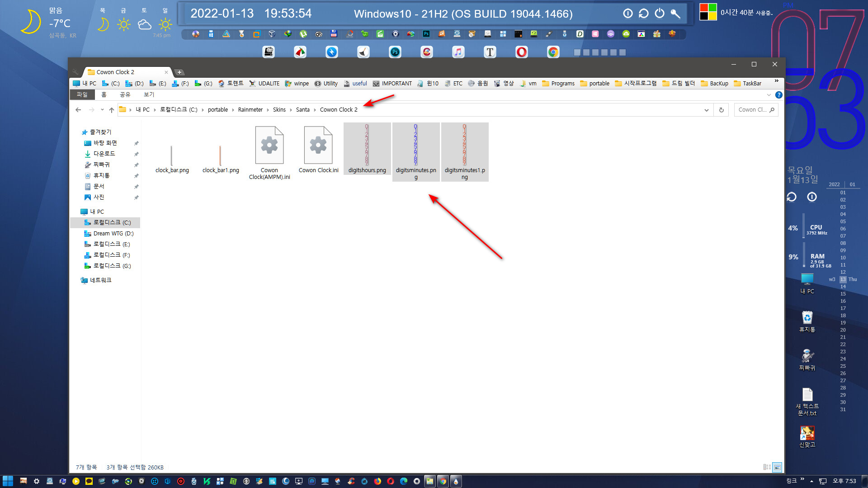Image resolution: width=868 pixels, height=488 pixels.
Task: Expand the favorites bar overflow chevron
Action: pyautogui.click(x=777, y=81)
